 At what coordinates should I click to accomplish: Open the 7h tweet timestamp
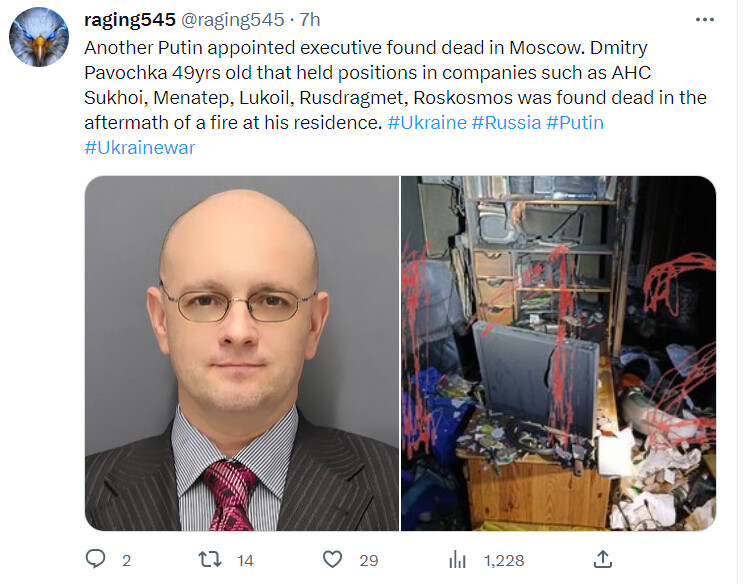coord(310,20)
